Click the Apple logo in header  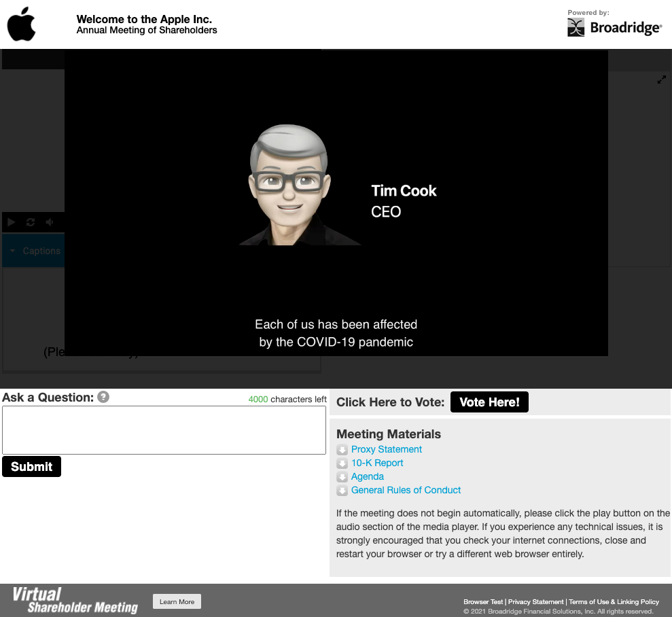(x=22, y=24)
